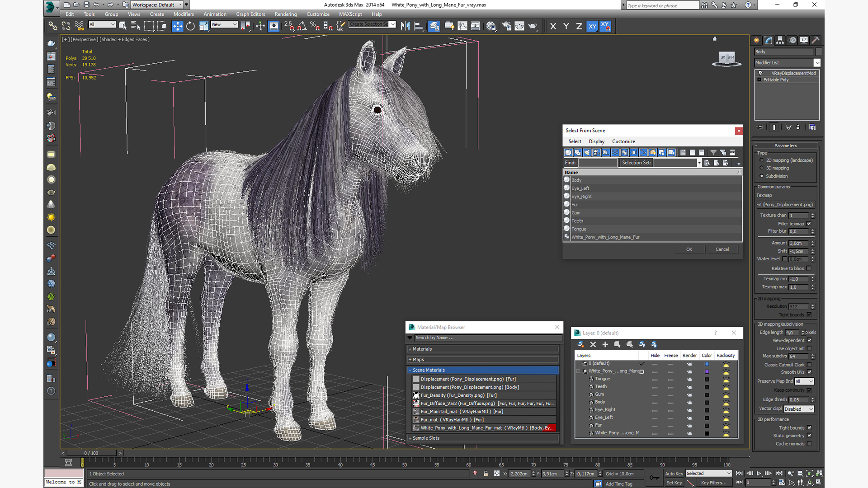Click the 0 / 100 time slider
Image resolution: width=868 pixels, height=488 pixels.
click(91, 453)
